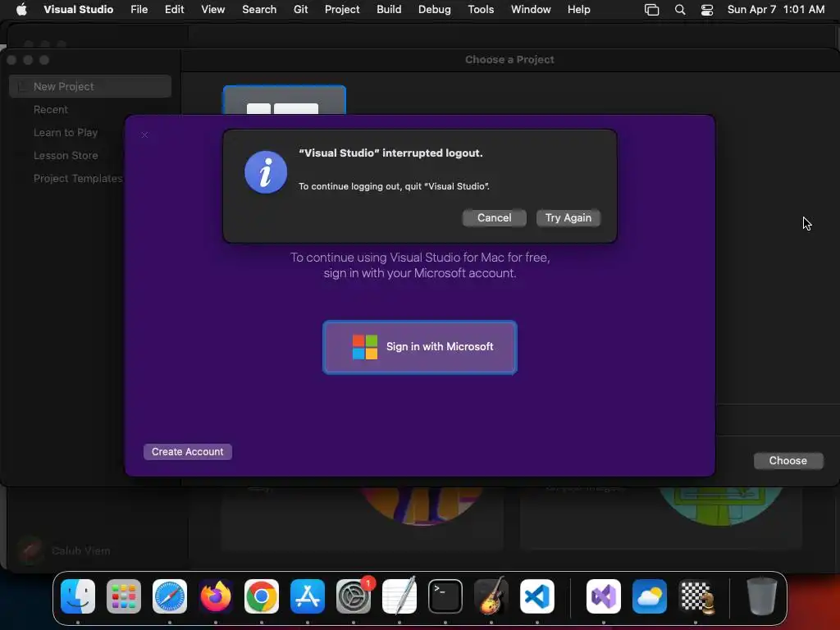Open Terminal from the Dock
This screenshot has height=630, width=840.
click(445, 596)
